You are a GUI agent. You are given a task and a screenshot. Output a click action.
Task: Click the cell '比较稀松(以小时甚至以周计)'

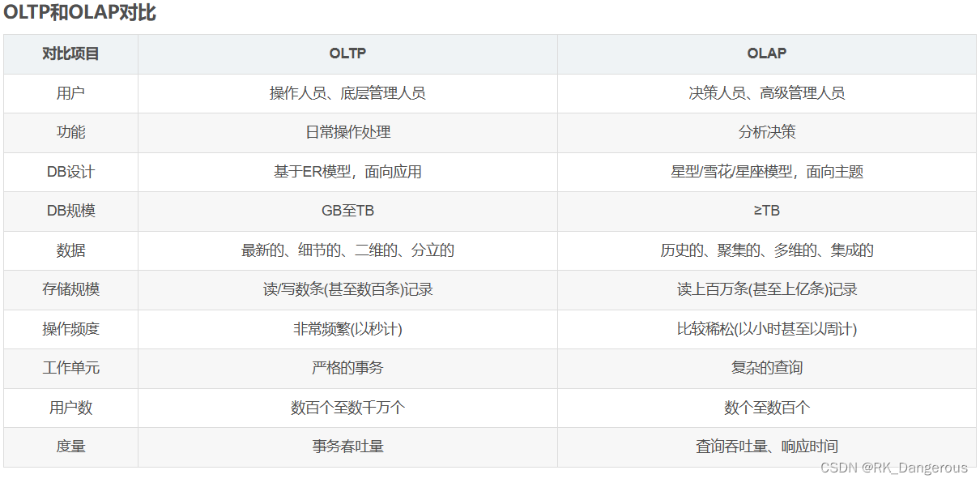[x=766, y=329]
